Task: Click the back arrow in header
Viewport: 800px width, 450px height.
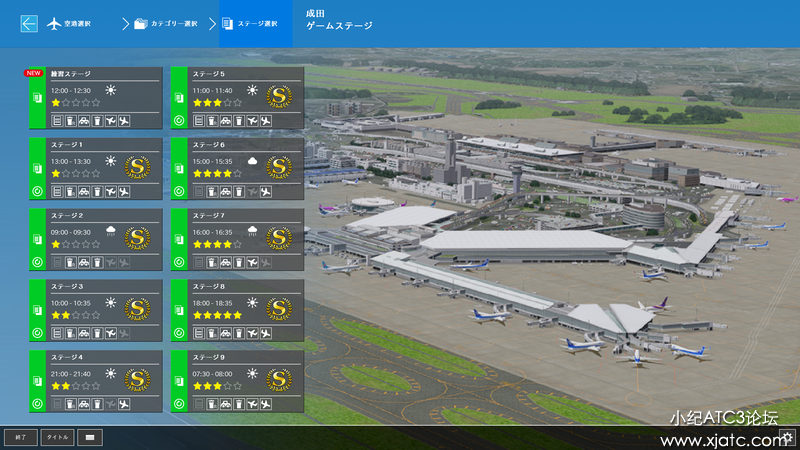Action: click(29, 23)
